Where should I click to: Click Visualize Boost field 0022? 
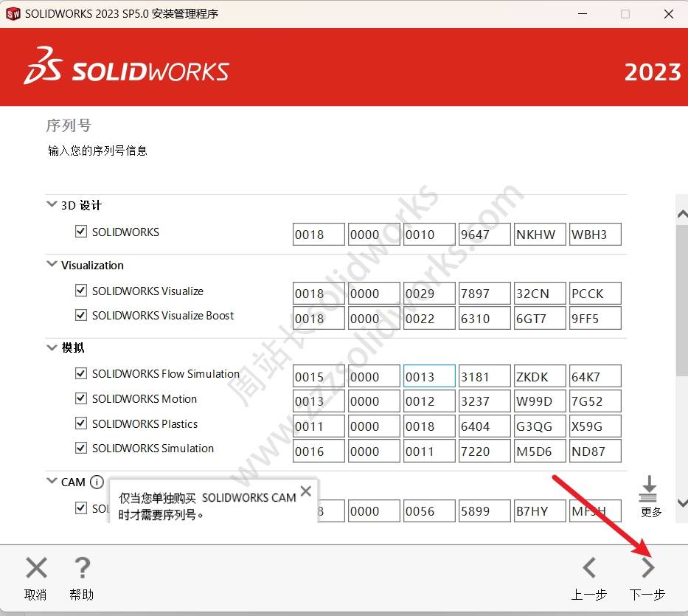429,318
